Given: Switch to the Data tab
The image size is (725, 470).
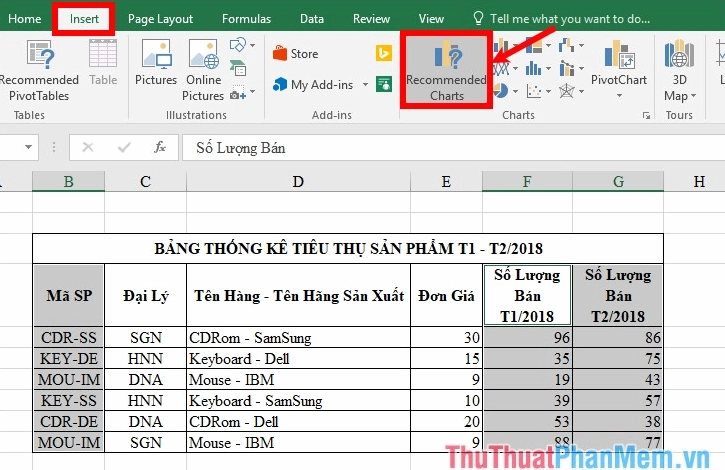Looking at the screenshot, I should (x=312, y=19).
